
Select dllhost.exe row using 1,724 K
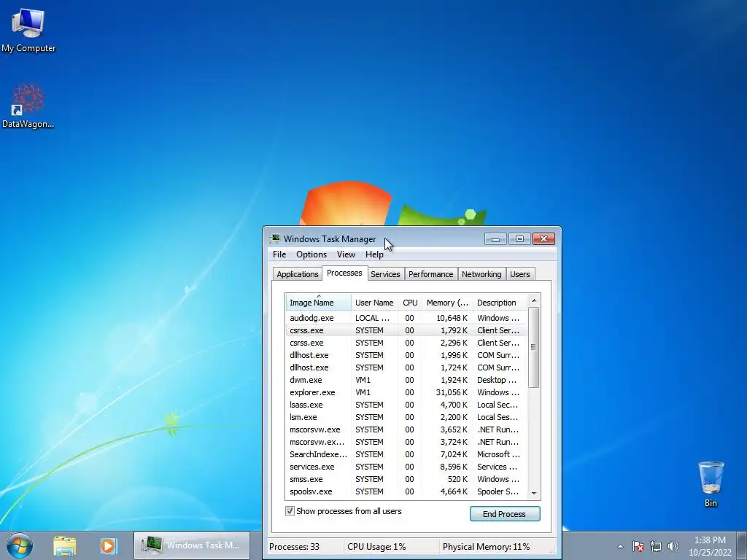[406, 367]
